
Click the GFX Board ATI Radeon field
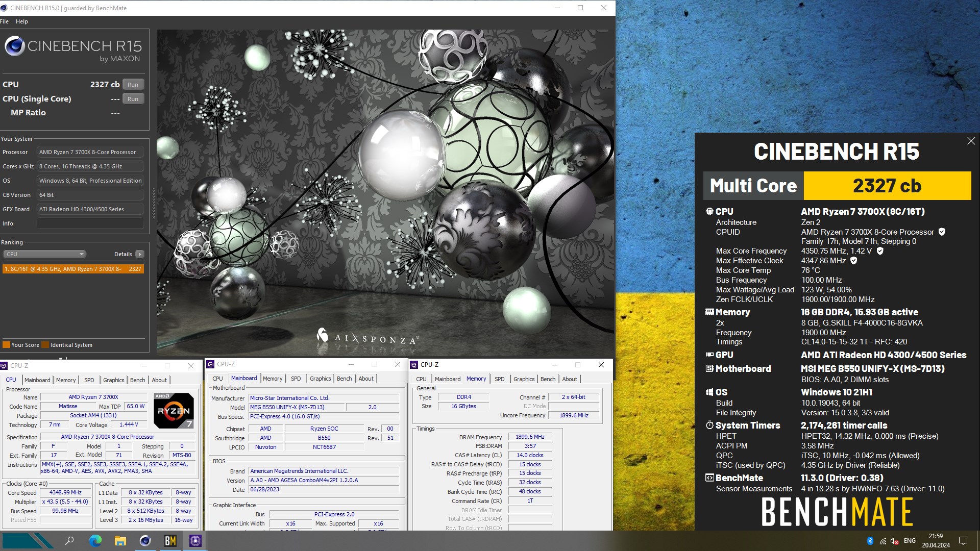(x=90, y=209)
